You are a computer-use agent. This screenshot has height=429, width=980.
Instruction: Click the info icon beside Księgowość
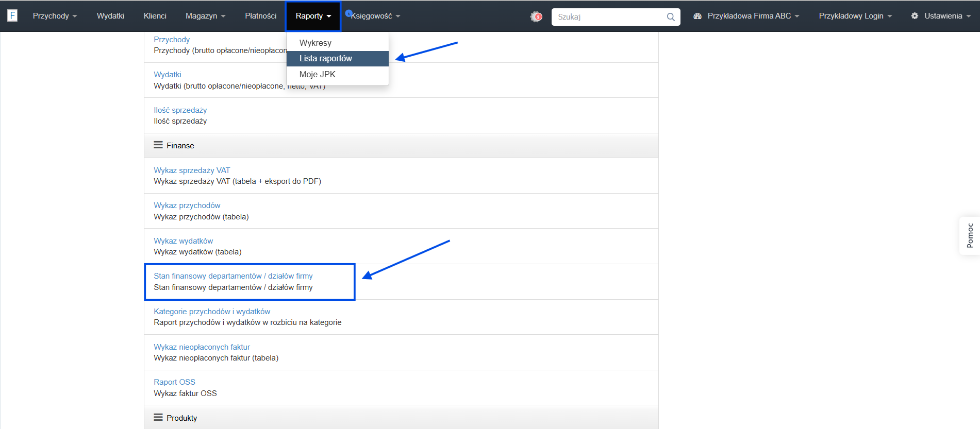[x=348, y=13]
